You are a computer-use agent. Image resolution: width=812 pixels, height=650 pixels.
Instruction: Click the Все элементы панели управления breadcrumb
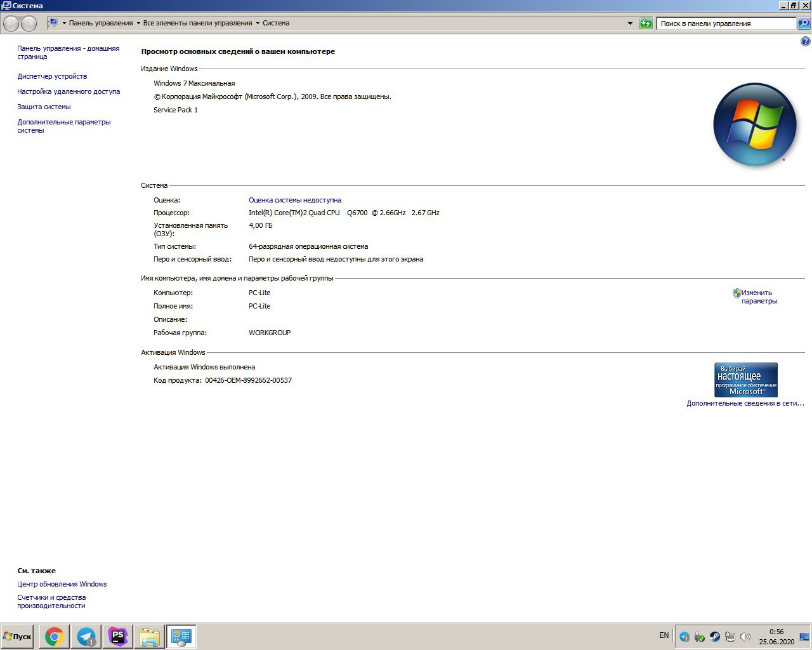[197, 23]
